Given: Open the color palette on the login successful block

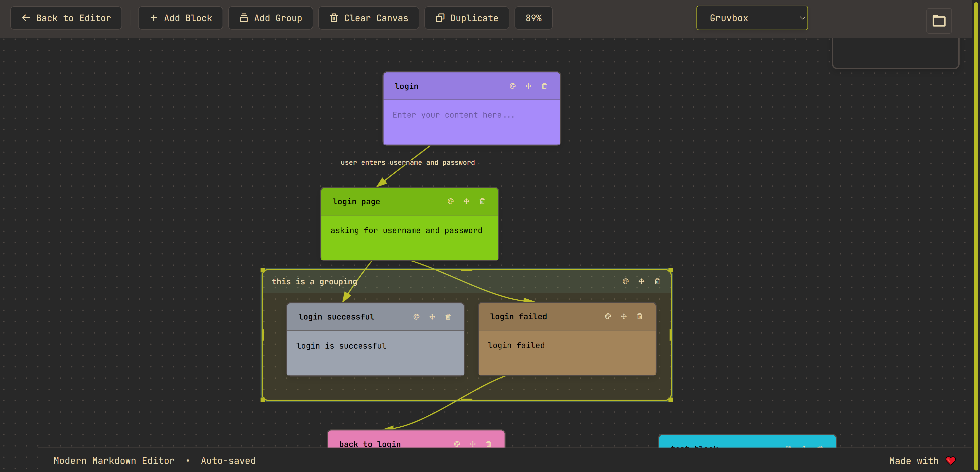Looking at the screenshot, I should pos(416,316).
